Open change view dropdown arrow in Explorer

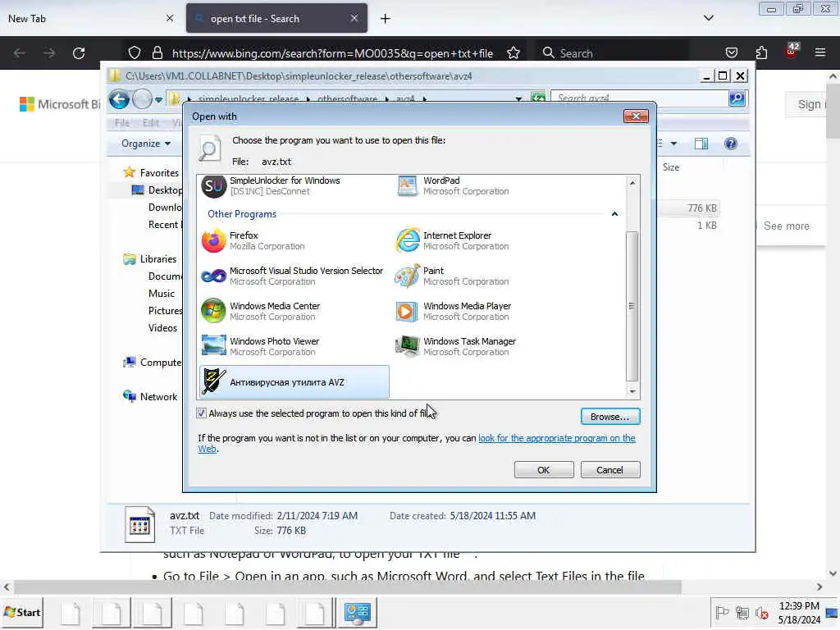click(674, 144)
